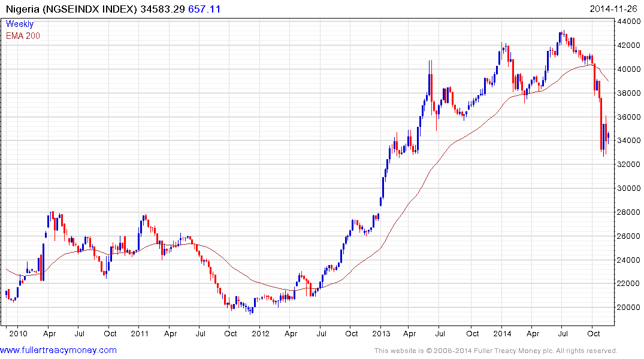The image size is (644, 359).
Task: Click the 26000 price axis label
Action: pyautogui.click(x=628, y=236)
